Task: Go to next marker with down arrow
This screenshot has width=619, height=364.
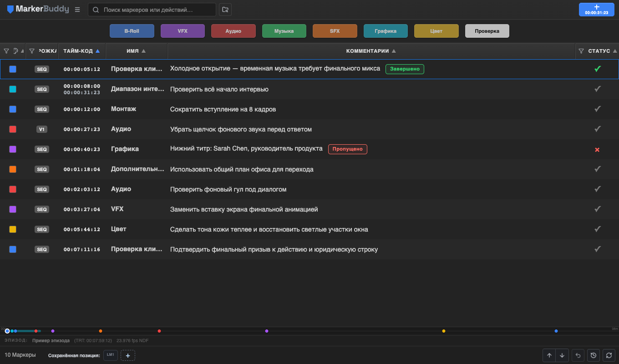Action: (562, 355)
